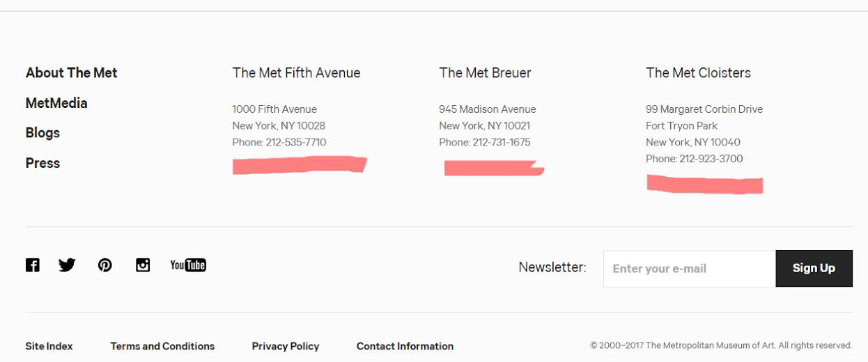
Task: Open About The Met link
Action: (72, 73)
